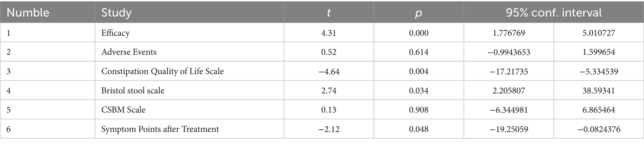The image size is (644, 144).
Task: Click the upper bound value 38.59341
Action: pyautogui.click(x=599, y=90)
